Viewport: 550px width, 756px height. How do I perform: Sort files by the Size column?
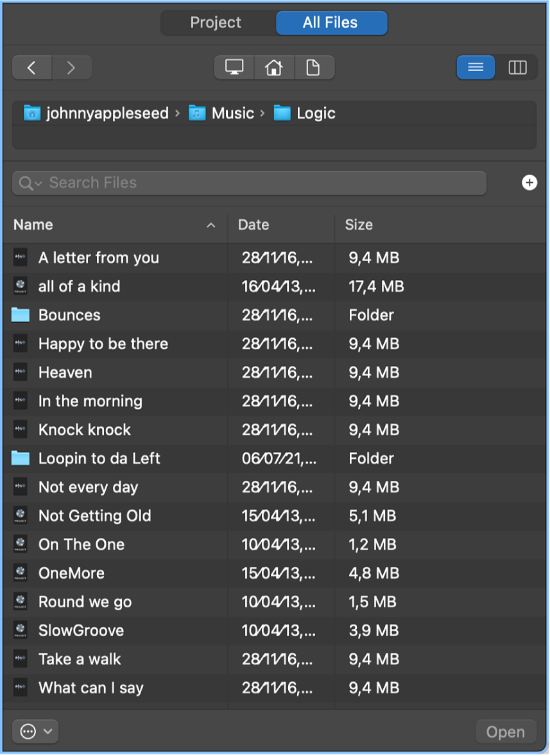(359, 225)
